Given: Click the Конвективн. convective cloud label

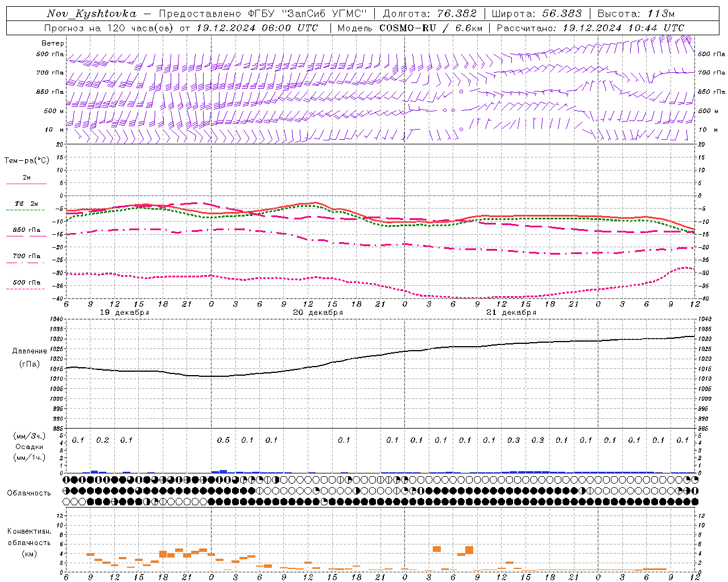Looking at the screenshot, I should point(29,531).
